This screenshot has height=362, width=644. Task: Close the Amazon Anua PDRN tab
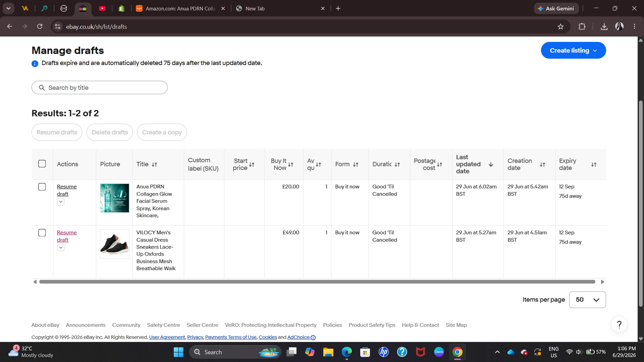pos(223,8)
